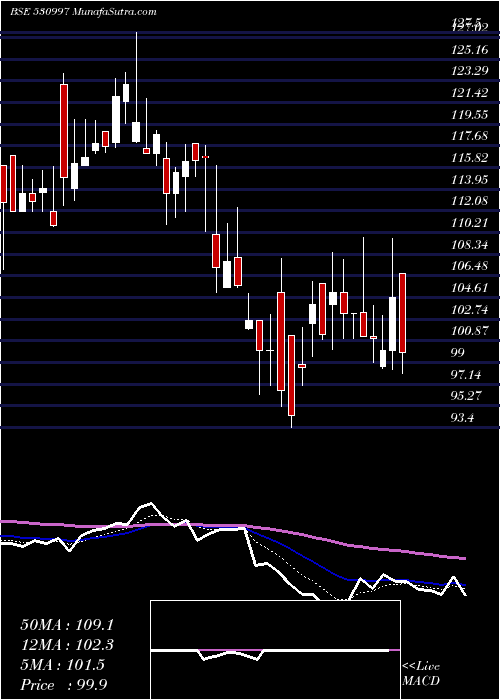Click the 102.74 price axis label
Image resolution: width=500 pixels, height=700 pixels.
pyautogui.click(x=470, y=310)
